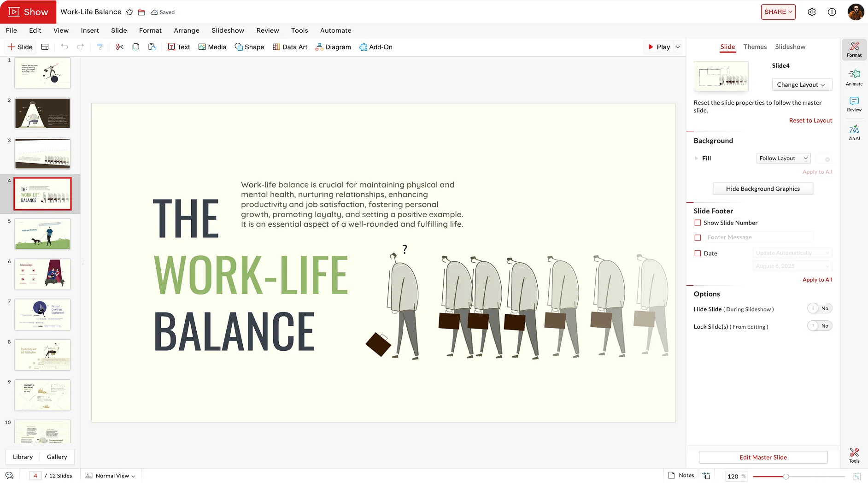Viewport: 868px width, 483px height.
Task: Check the Date footer checkbox
Action: point(698,253)
